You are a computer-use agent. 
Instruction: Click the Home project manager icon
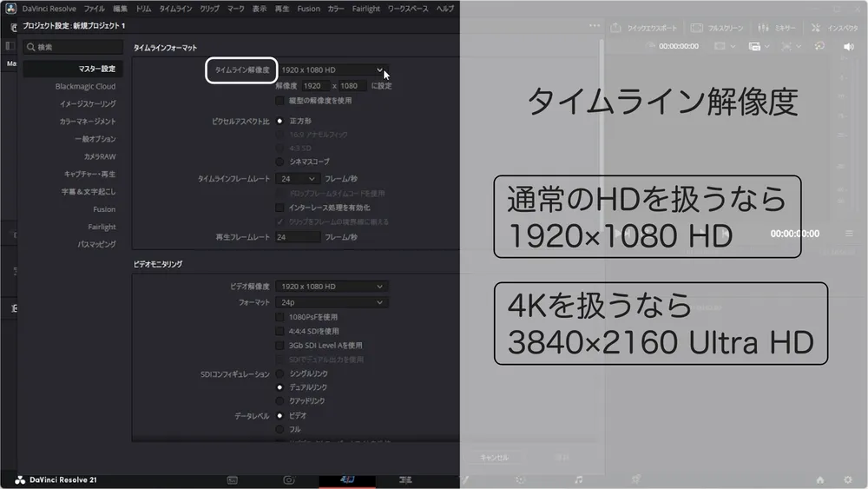click(820, 480)
